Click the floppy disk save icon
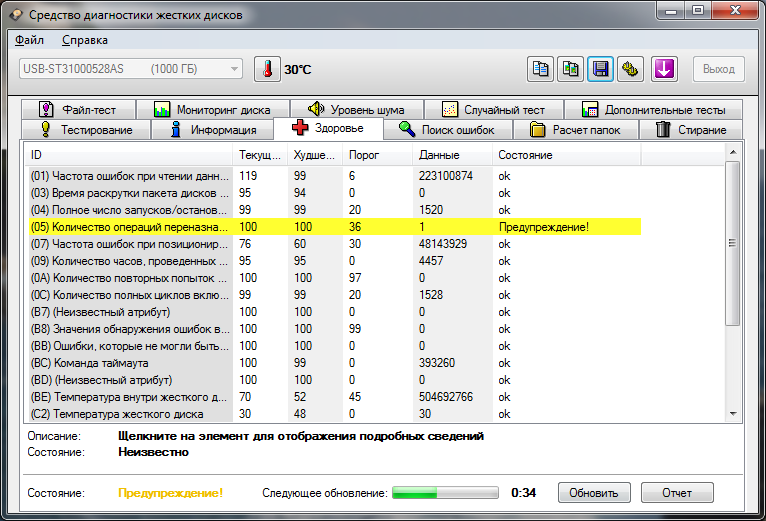Viewport: 766px width, 521px height. [x=601, y=69]
